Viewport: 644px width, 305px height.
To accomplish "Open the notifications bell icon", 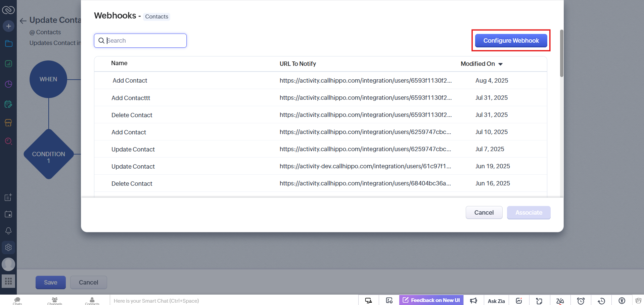I will (8, 231).
